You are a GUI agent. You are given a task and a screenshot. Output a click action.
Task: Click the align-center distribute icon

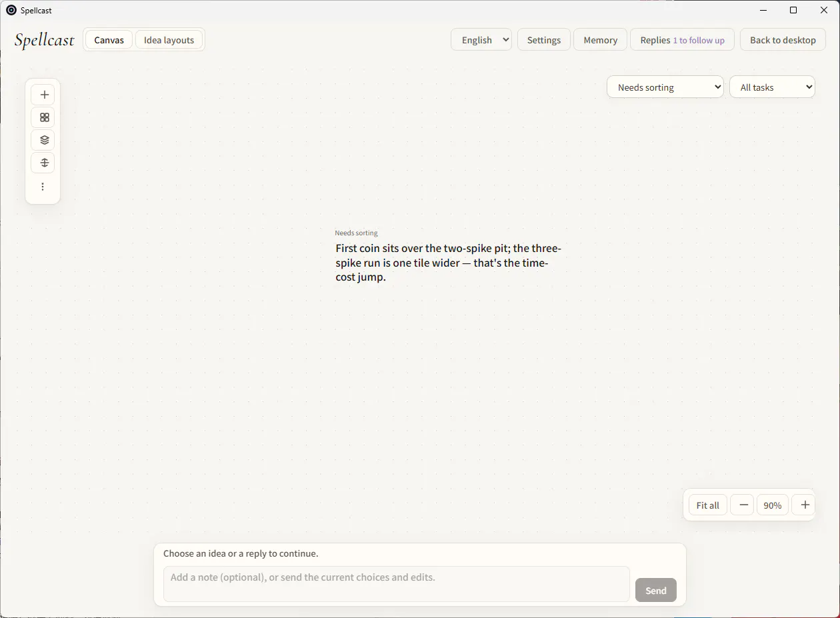pyautogui.click(x=44, y=163)
